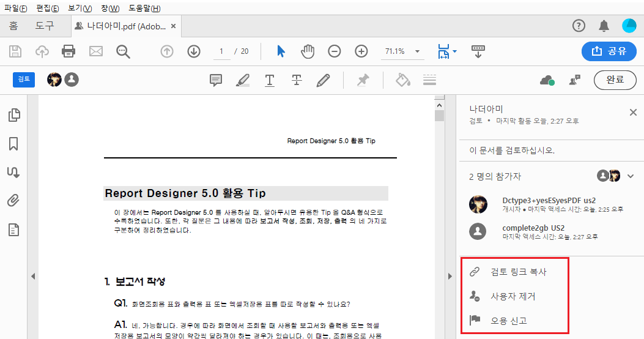
Task: Switch to the 홈 tab
Action: click(x=13, y=26)
